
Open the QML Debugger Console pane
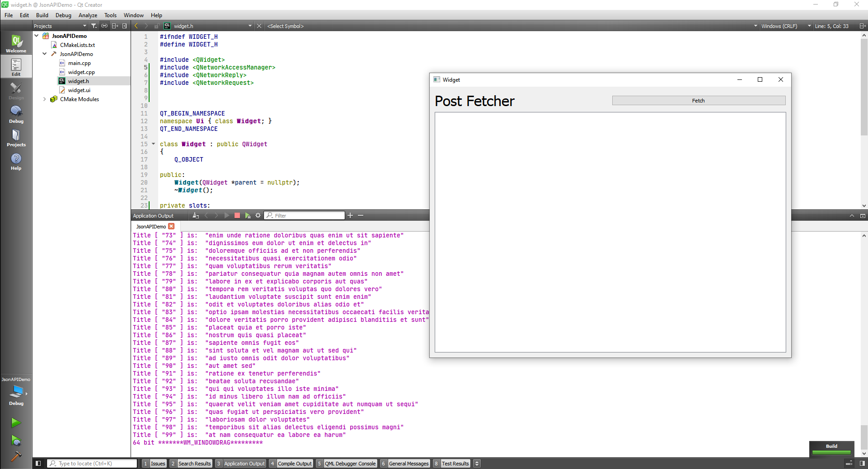pyautogui.click(x=347, y=463)
